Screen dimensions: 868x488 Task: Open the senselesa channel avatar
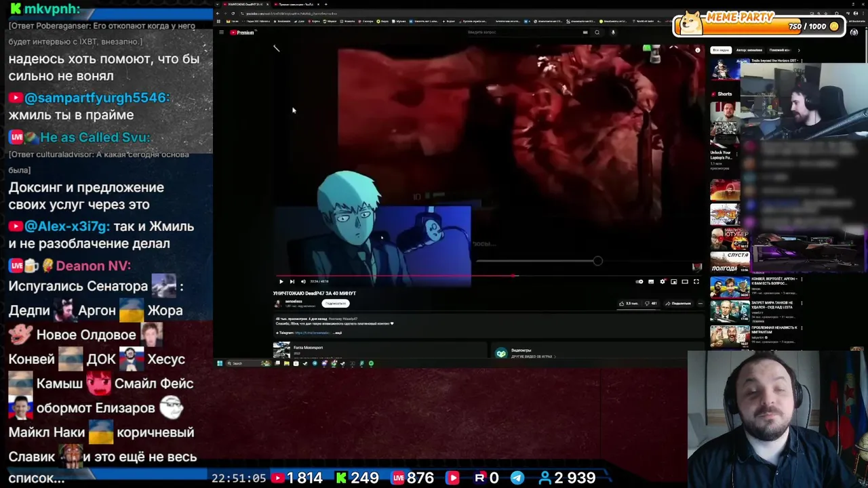click(x=277, y=304)
